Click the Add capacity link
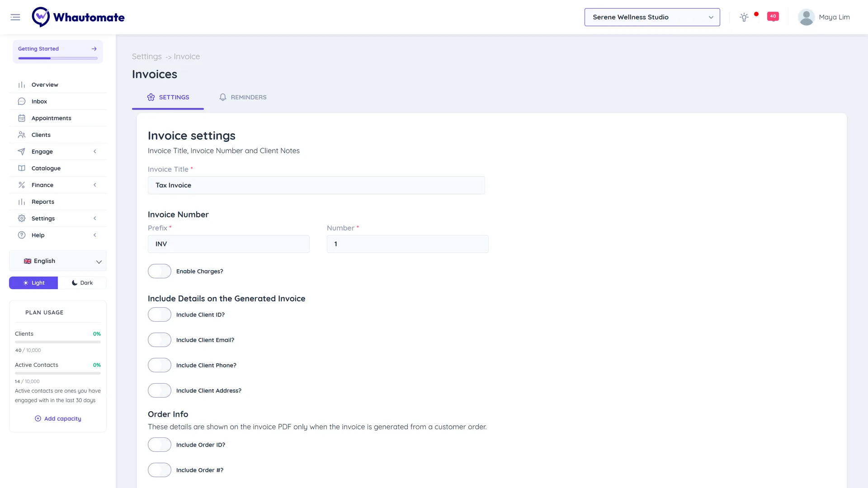 (58, 419)
